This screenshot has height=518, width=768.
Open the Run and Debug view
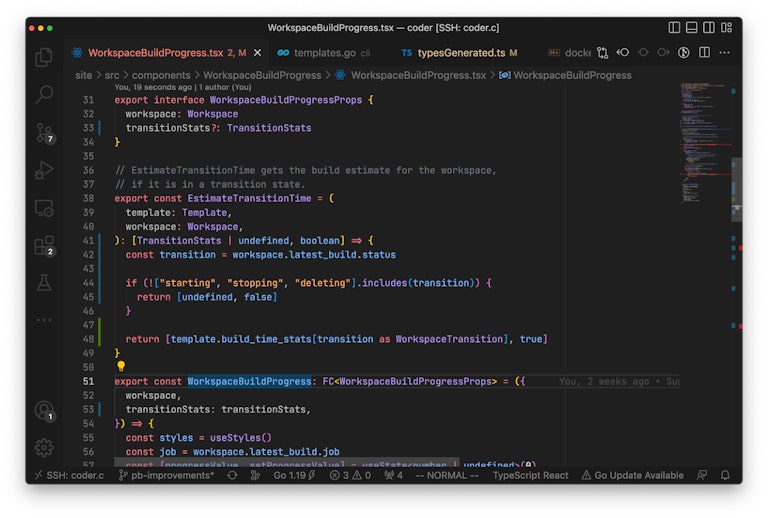click(44, 170)
